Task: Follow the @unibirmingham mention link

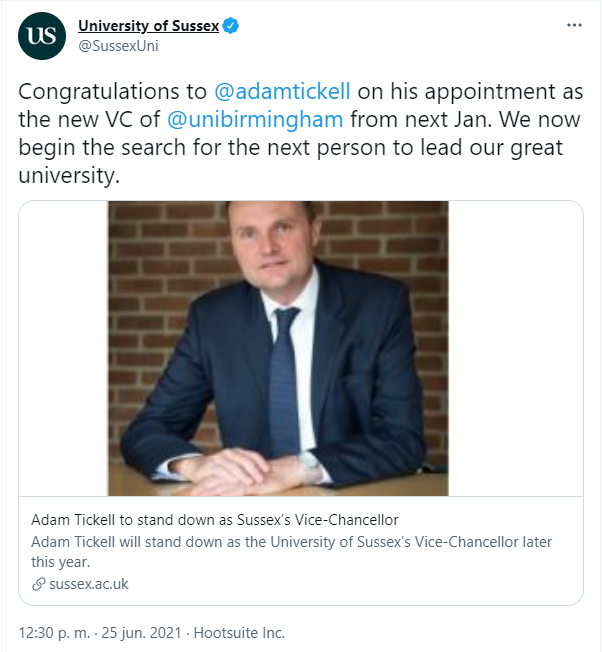Action: click(x=255, y=120)
